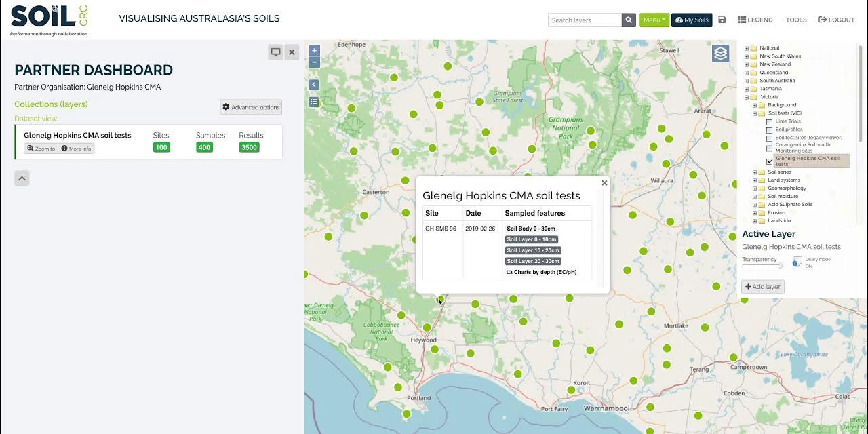The width and height of the screenshot is (868, 434).
Task: Expand the Land systems folder
Action: [x=755, y=180]
